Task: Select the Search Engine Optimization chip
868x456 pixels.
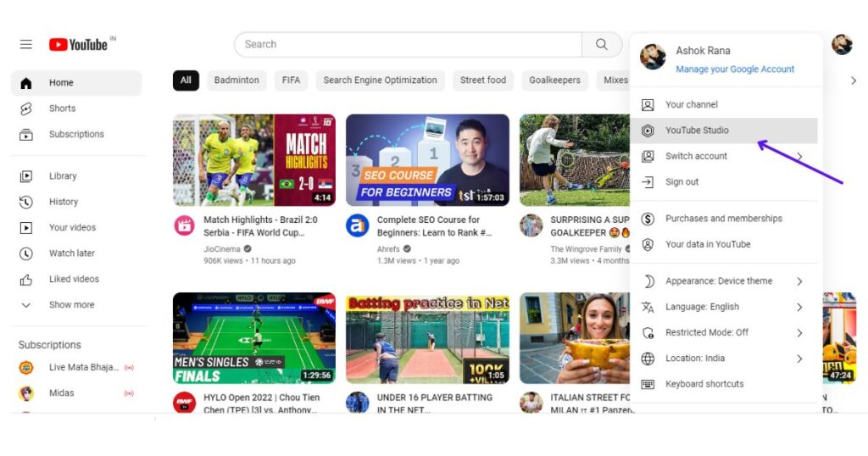Action: [x=381, y=81]
